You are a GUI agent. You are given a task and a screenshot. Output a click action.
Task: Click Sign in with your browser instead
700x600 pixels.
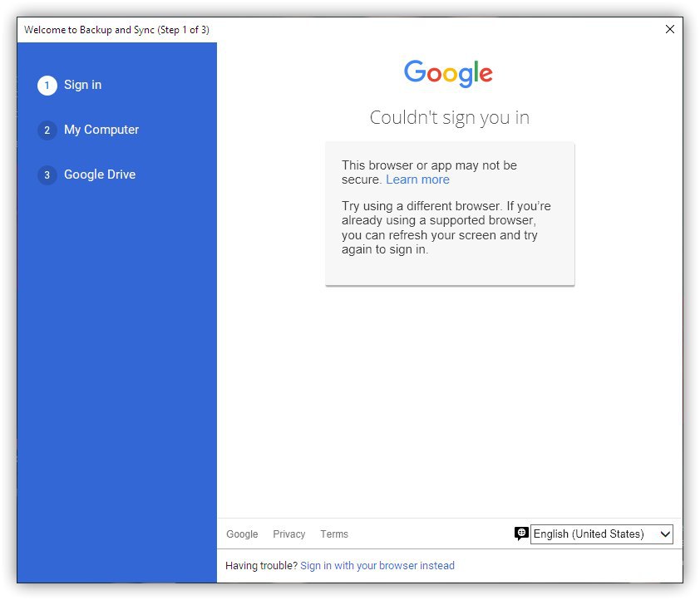pos(377,566)
